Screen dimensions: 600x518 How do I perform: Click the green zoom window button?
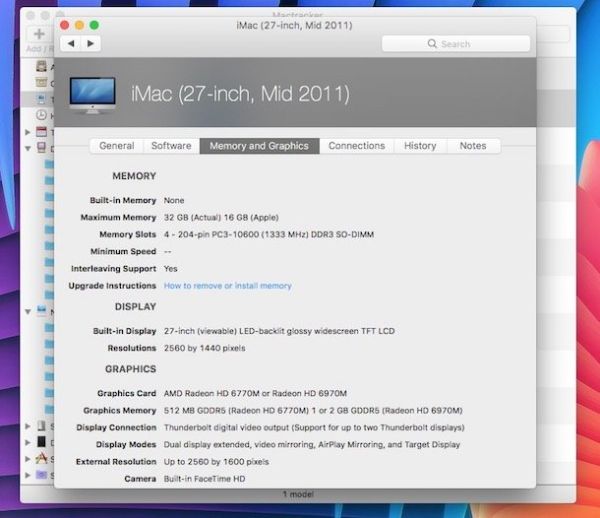[x=94, y=24]
